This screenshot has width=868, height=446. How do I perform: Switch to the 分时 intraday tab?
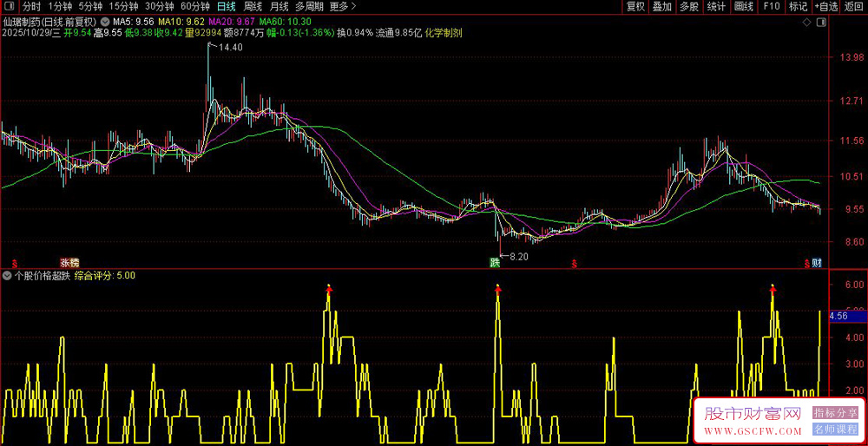[31, 6]
